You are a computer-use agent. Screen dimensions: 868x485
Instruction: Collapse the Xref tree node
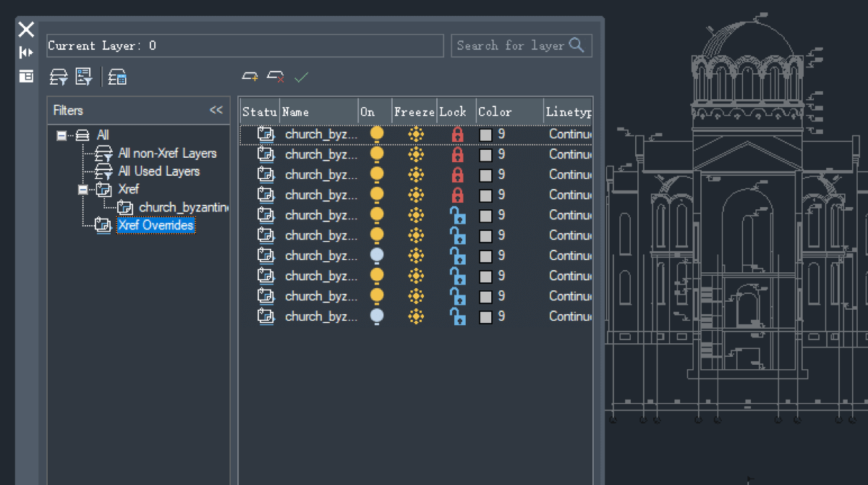click(x=83, y=189)
